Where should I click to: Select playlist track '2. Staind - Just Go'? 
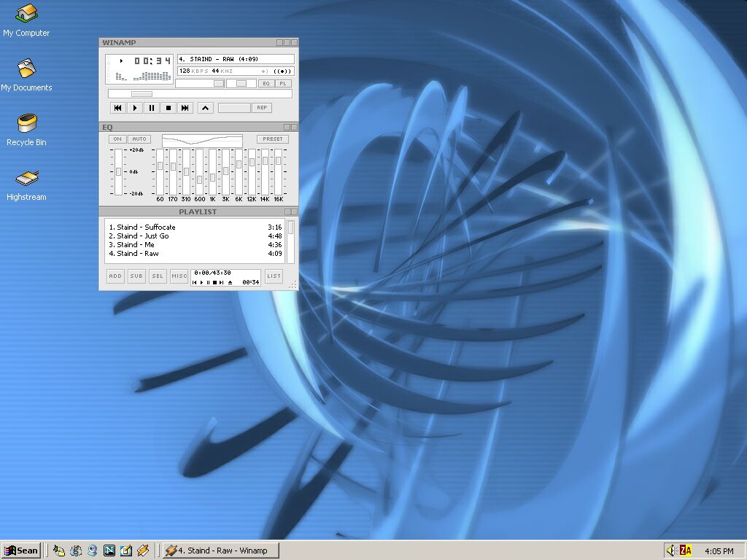pos(195,236)
